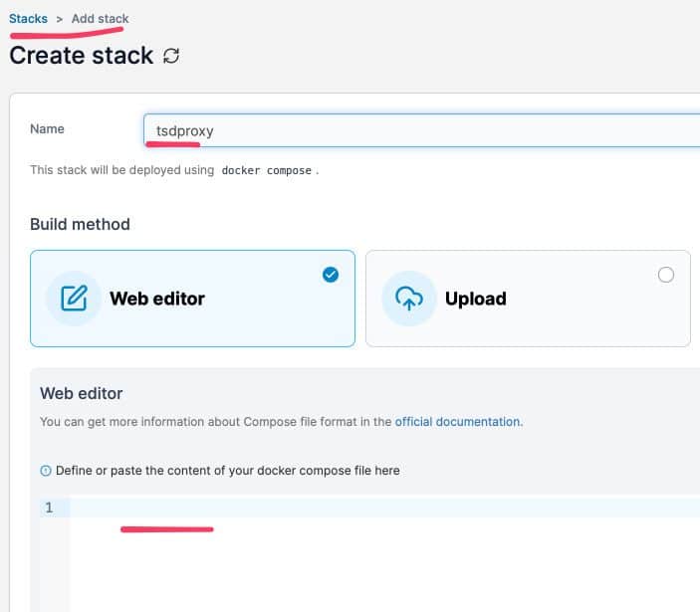This screenshot has width=700, height=612.
Task: Click the Create stack heading
Action: [x=82, y=56]
